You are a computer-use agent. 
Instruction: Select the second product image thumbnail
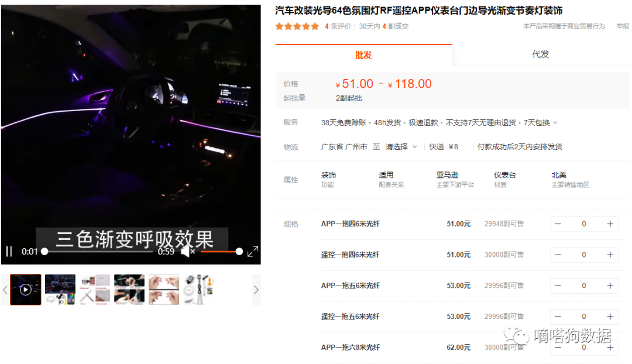click(60, 290)
